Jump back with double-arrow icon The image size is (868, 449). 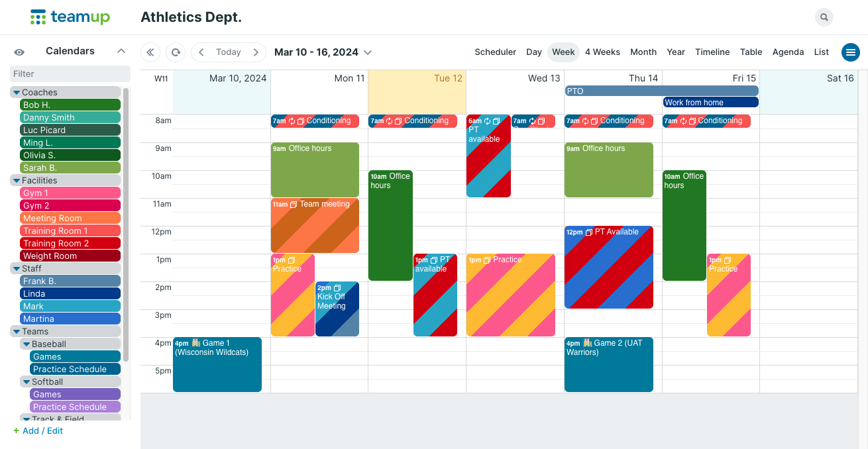150,52
